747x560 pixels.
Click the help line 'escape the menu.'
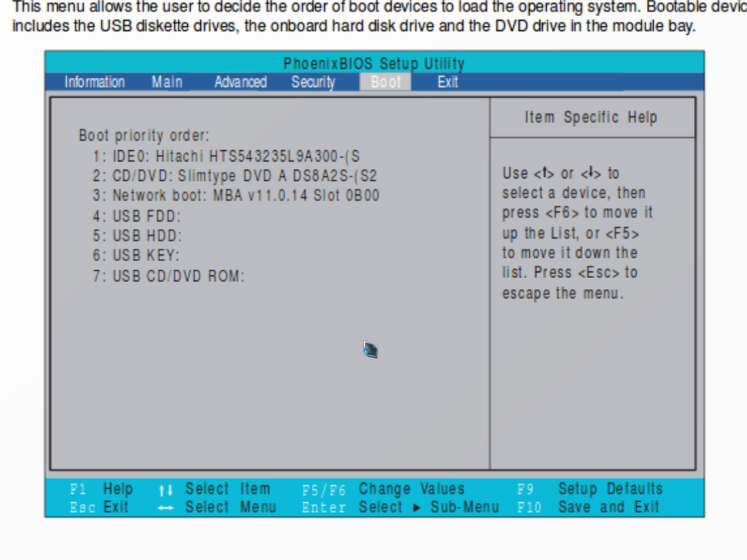(x=563, y=293)
